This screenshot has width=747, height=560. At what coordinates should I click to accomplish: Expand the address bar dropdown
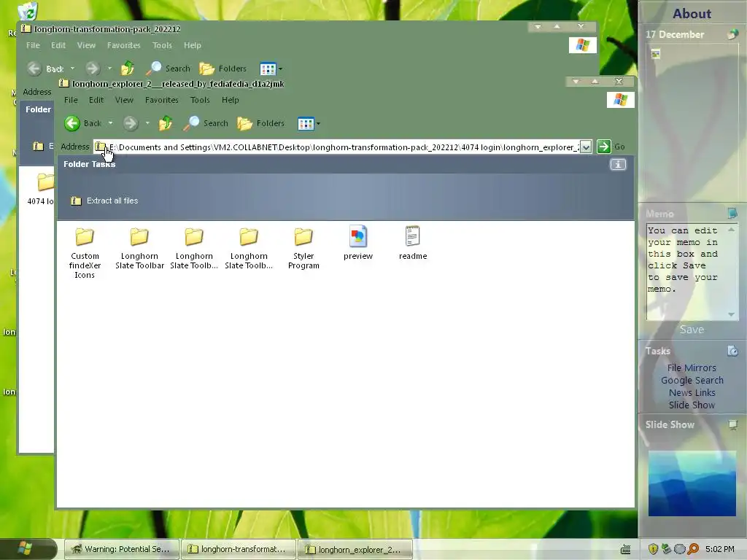point(586,147)
